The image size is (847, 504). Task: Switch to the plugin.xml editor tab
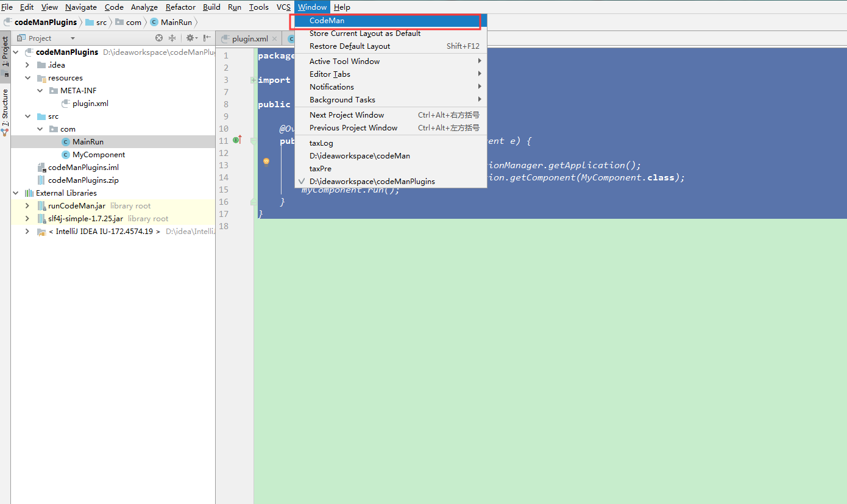tap(249, 38)
